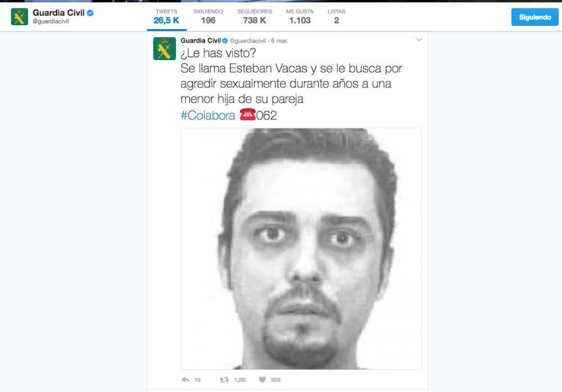Click the Guardia Civil avatar beside the tweet

coord(165,48)
